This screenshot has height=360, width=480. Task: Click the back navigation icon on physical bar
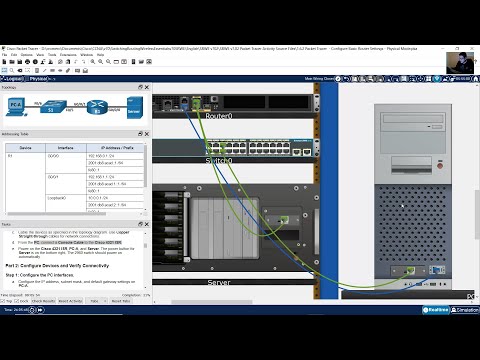point(346,79)
